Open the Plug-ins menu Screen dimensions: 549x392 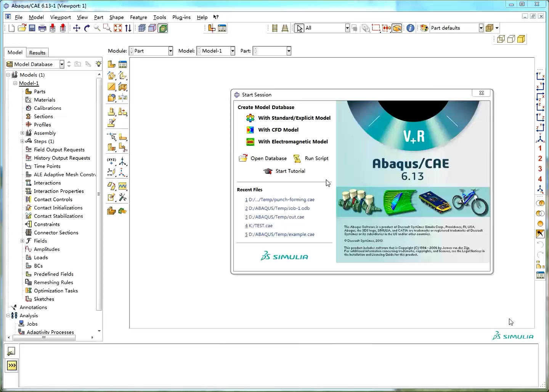coord(181,17)
